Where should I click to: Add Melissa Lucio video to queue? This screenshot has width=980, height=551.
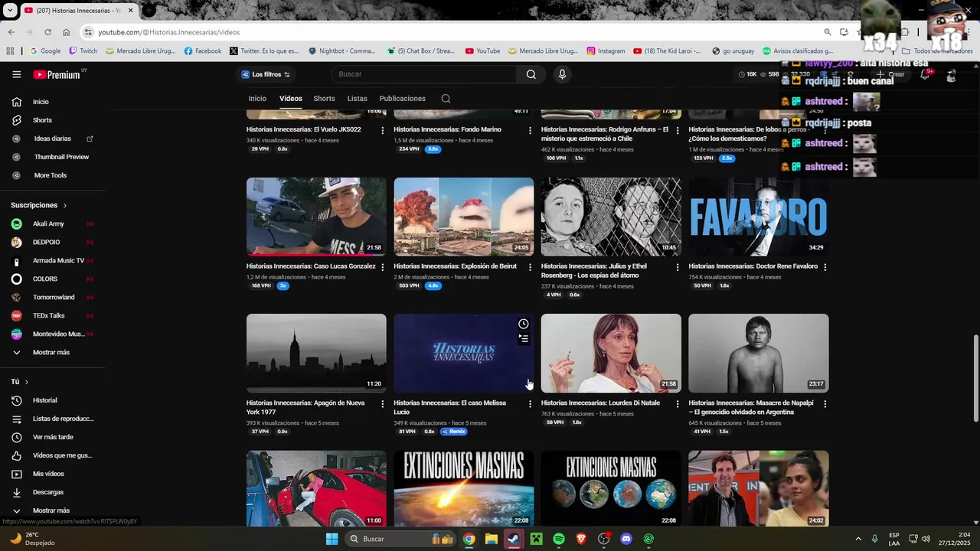(524, 338)
